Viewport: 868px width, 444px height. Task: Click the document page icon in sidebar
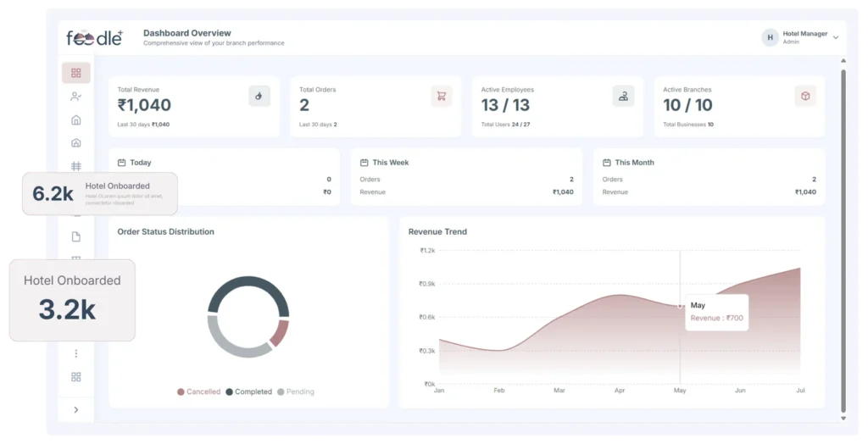tap(75, 236)
